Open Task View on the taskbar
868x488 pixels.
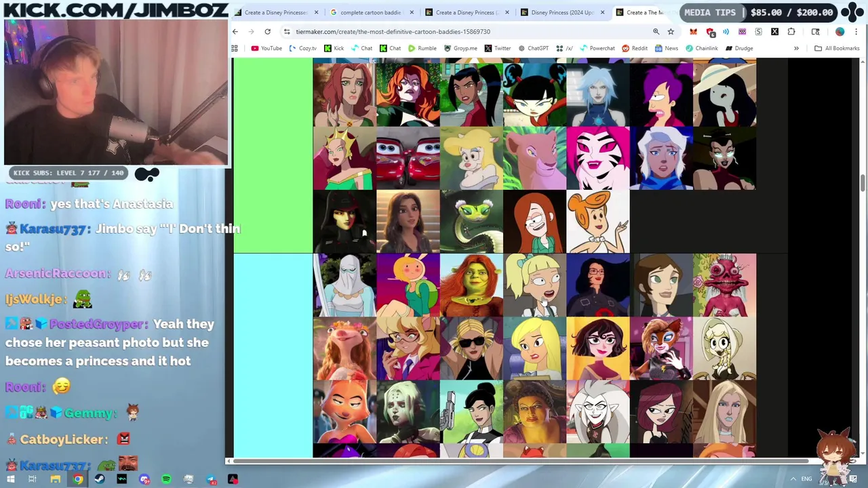point(32,479)
